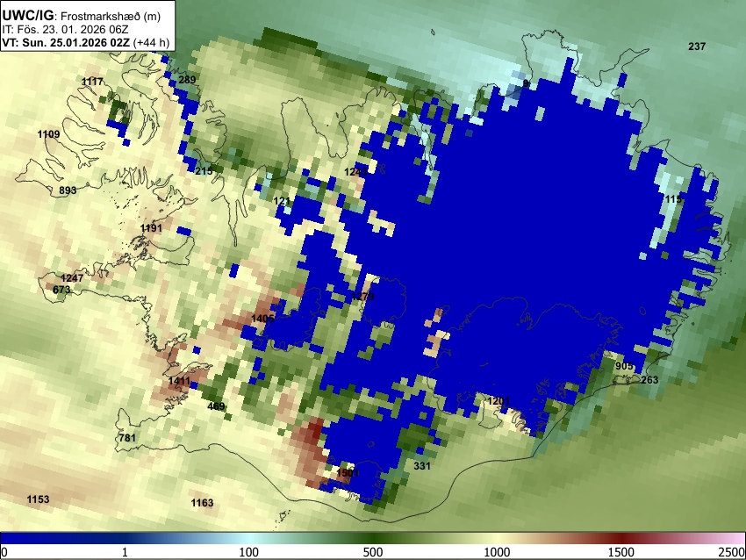746x560 pixels.
Task: Click the 500 tick on colour legend
Action: 373,552
